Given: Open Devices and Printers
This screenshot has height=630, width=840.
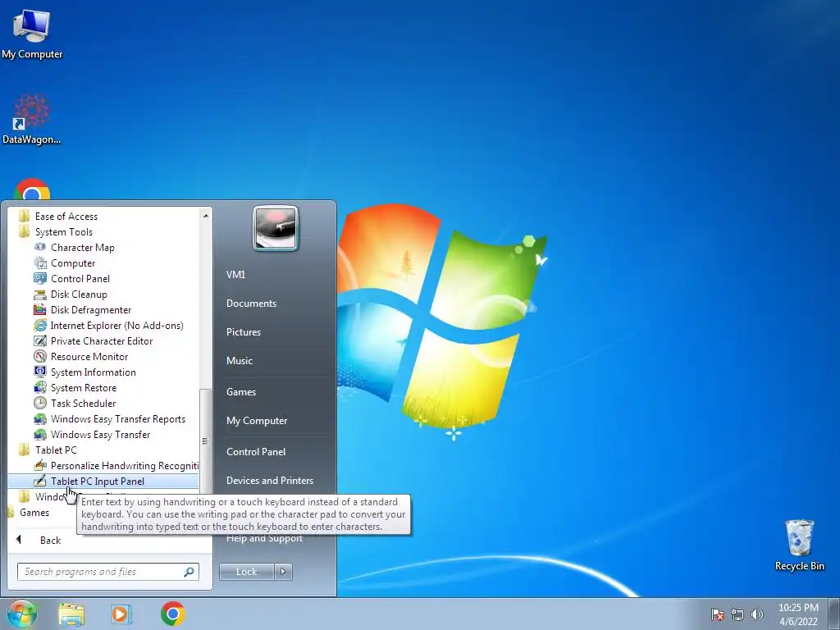Looking at the screenshot, I should tap(269, 481).
